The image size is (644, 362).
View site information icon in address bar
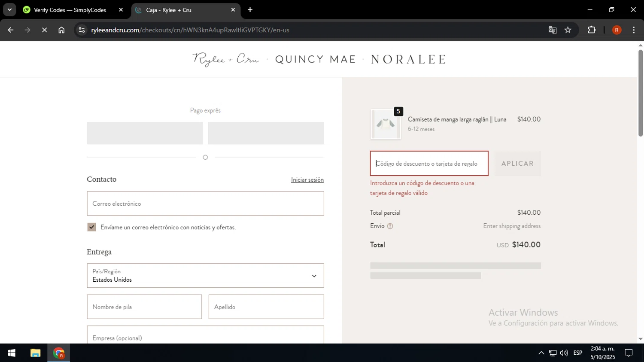tap(82, 30)
